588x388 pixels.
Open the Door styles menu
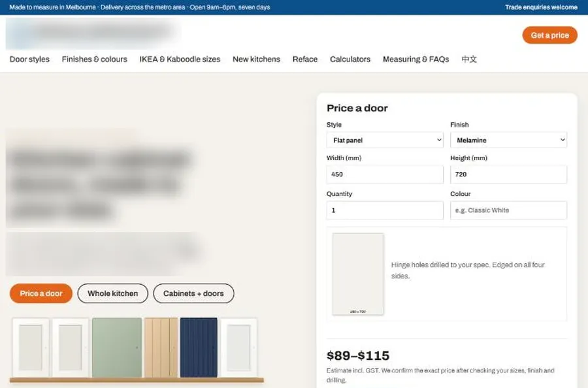point(29,59)
